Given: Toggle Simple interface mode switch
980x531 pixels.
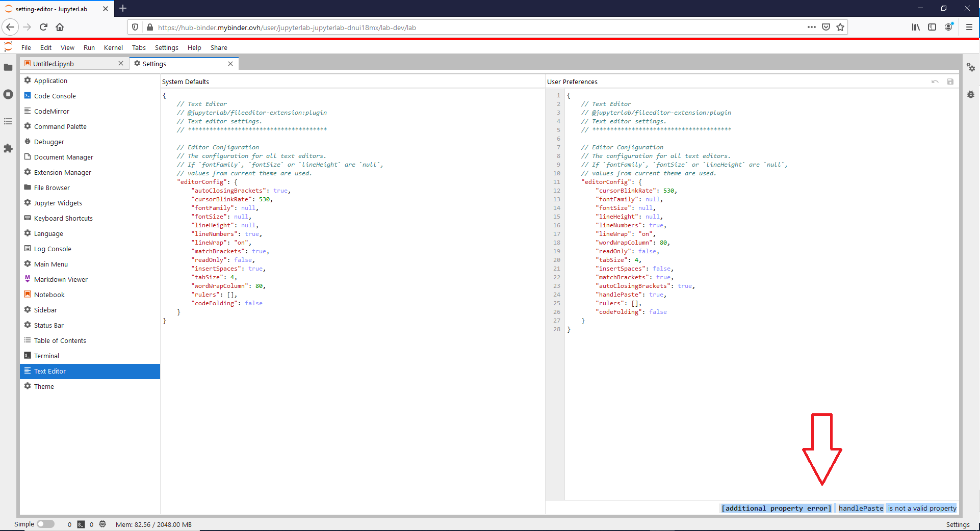Looking at the screenshot, I should (45, 524).
